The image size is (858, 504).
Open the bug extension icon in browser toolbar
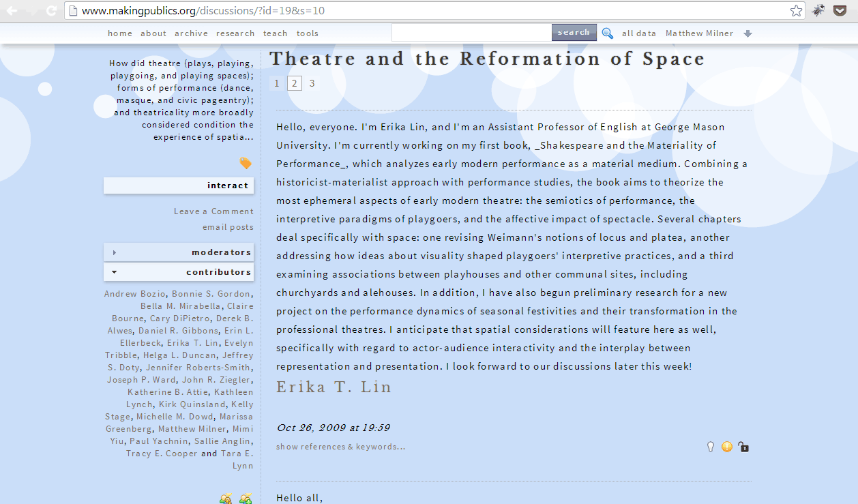818,10
